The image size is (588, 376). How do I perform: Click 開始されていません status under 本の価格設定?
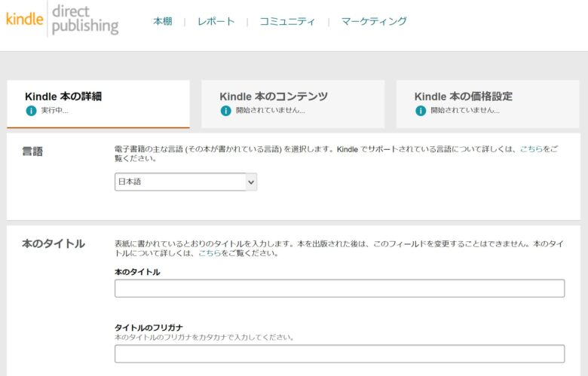(x=465, y=110)
